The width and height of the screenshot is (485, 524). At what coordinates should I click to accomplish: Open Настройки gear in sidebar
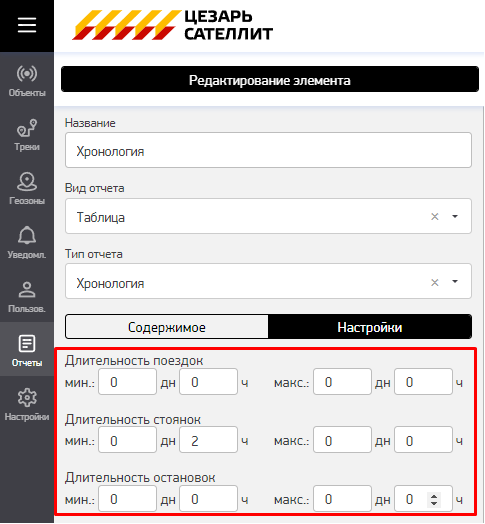point(27,404)
